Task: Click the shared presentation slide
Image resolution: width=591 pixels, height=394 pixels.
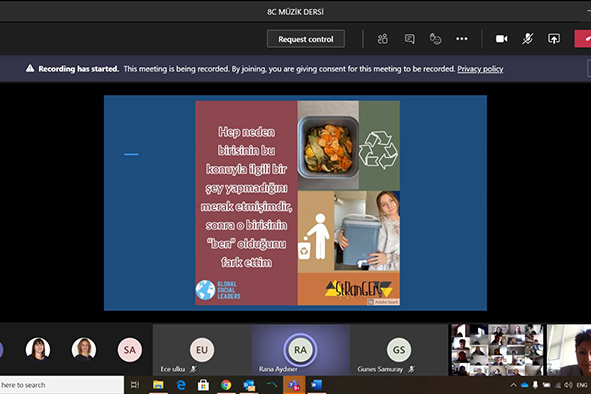Action: click(295, 203)
